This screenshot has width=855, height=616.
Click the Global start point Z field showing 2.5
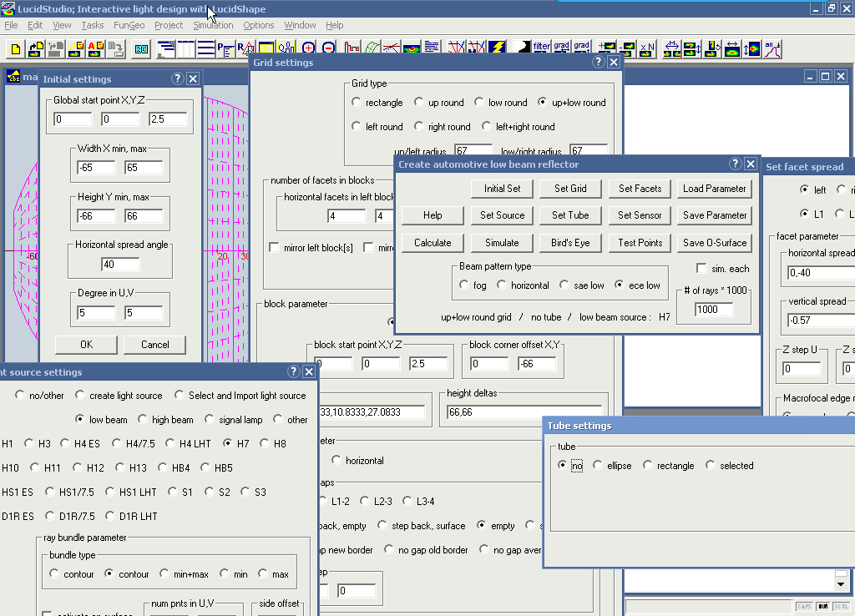[x=168, y=119]
